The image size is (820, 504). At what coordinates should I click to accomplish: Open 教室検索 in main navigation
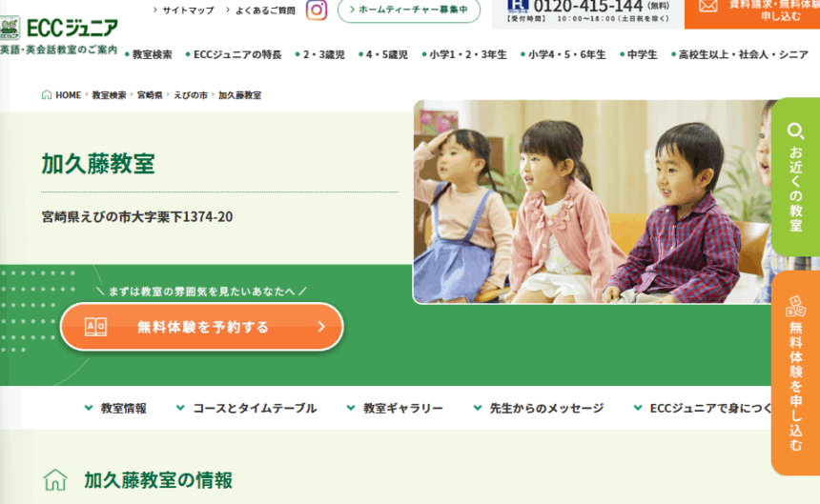149,55
